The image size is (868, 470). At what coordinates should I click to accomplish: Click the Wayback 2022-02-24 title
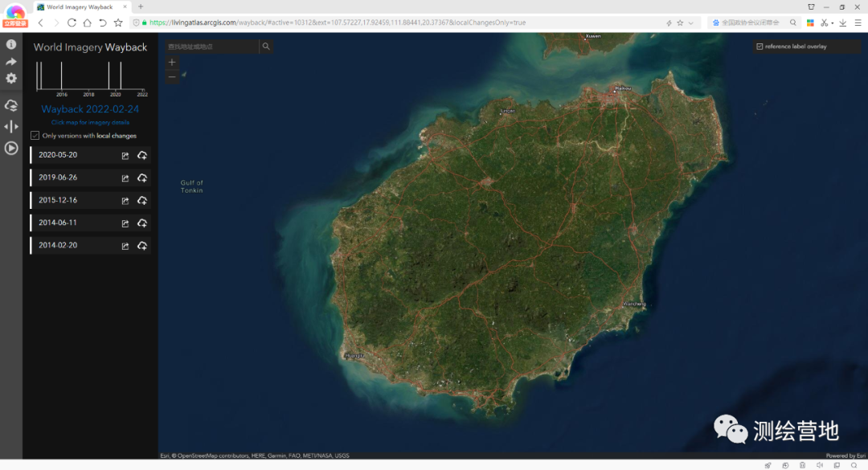click(90, 109)
